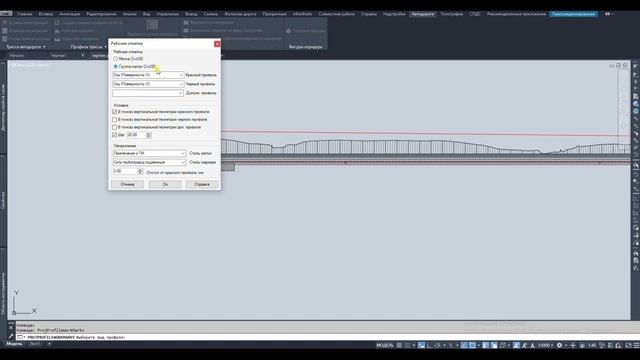Open the Стиль метки dropdown
The height and width of the screenshot is (360, 640).
[149, 153]
